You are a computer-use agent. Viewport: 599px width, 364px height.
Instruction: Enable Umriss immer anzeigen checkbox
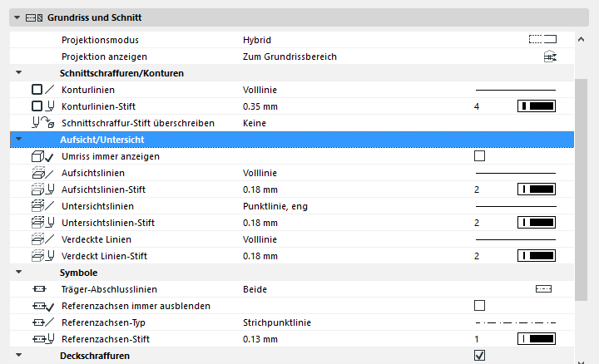click(479, 155)
